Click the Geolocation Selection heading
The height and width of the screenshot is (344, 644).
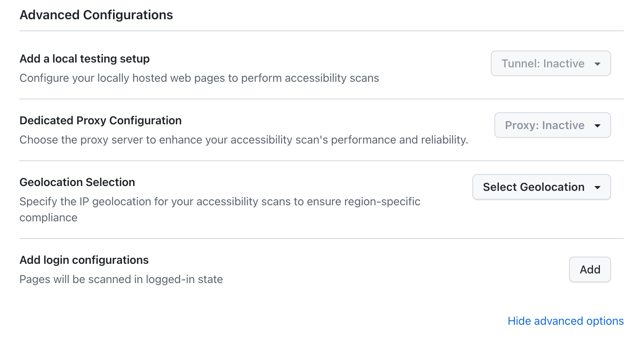pos(77,182)
